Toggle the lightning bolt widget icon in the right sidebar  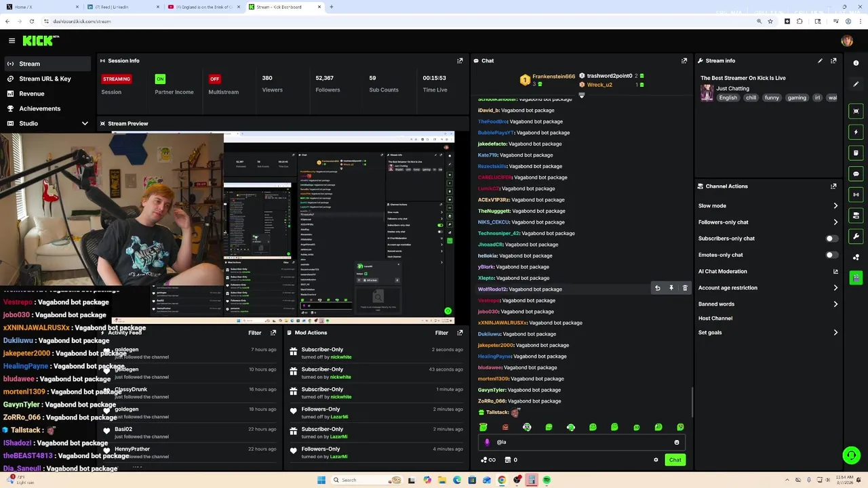[856, 132]
